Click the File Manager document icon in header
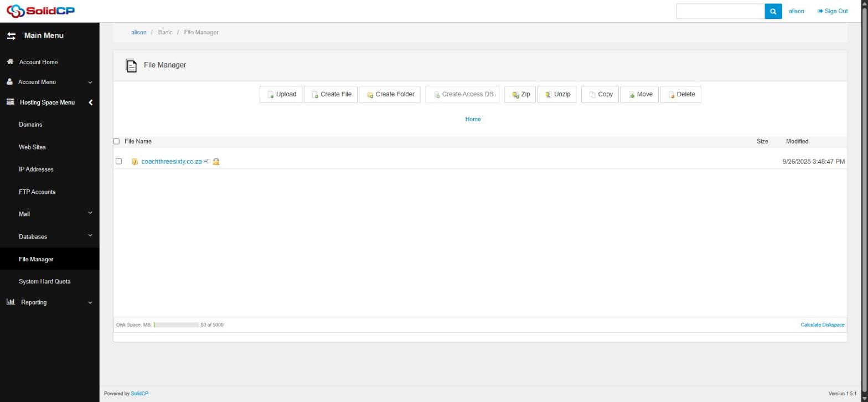The height and width of the screenshot is (402, 868). [131, 65]
